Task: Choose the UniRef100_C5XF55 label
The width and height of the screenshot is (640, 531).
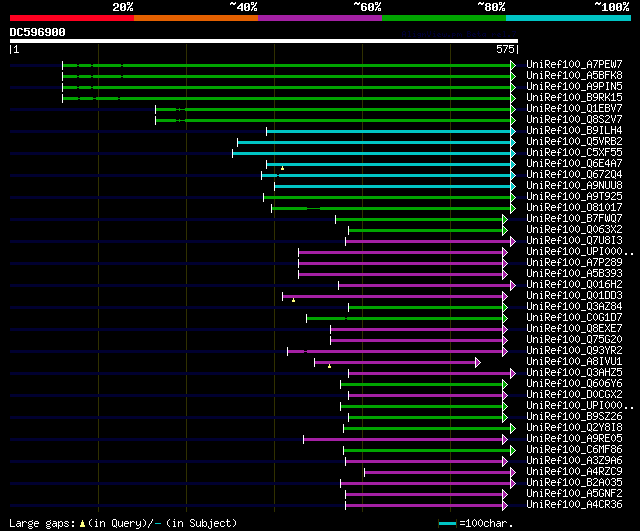Action: click(x=574, y=153)
